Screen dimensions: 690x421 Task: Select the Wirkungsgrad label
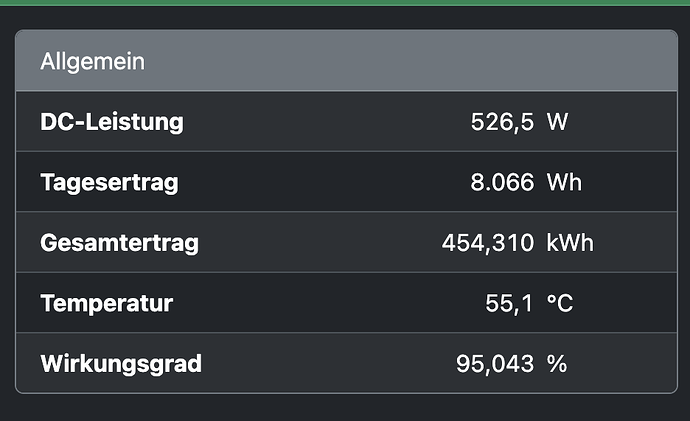click(x=121, y=364)
